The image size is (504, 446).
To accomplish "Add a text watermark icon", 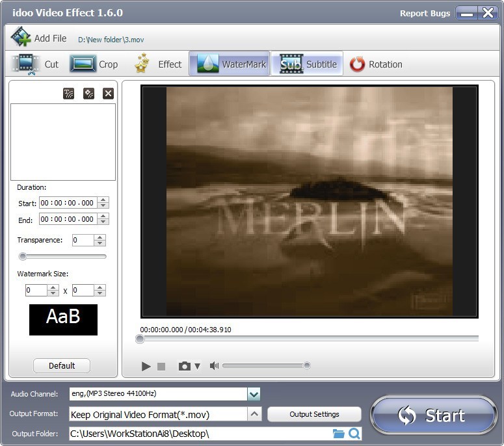I will pyautogui.click(x=68, y=94).
